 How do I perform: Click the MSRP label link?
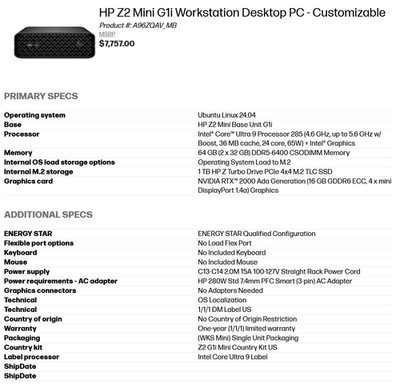[107, 34]
